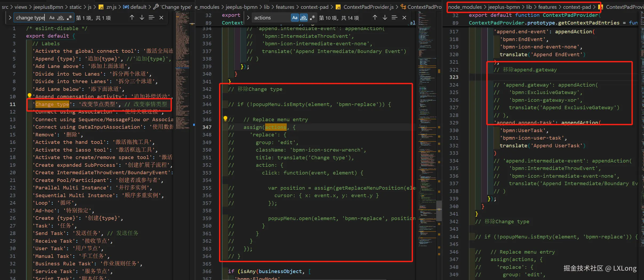Click find-in-selection icon in 'change type' find bar
Screen dimensions: 644x280
151,18
